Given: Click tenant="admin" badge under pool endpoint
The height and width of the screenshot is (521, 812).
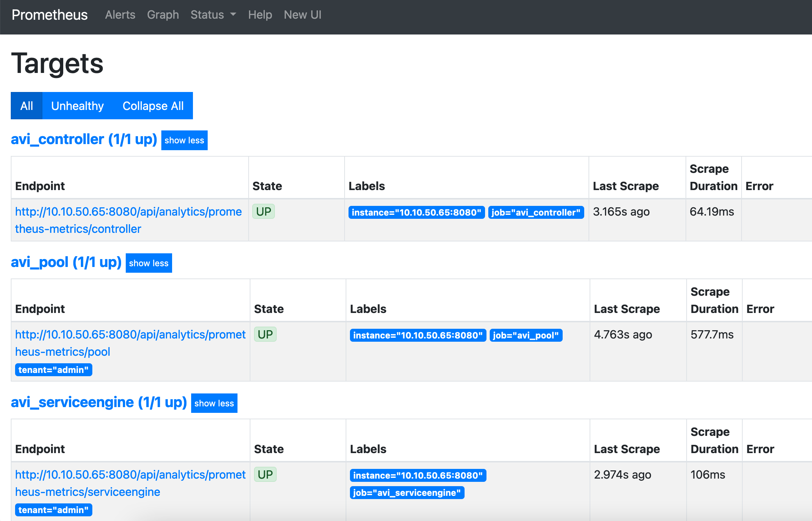Looking at the screenshot, I should pyautogui.click(x=54, y=370).
